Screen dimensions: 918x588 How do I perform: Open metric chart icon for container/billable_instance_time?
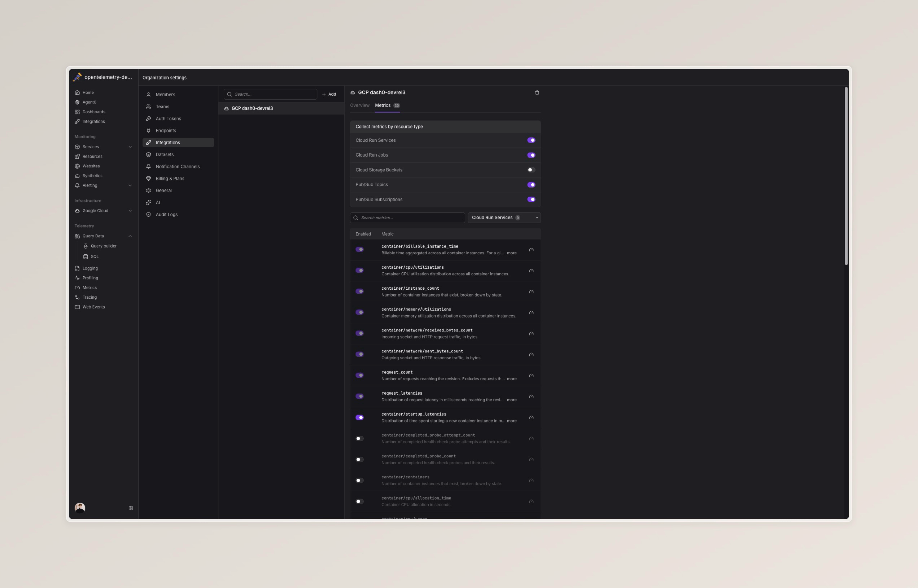531,250
